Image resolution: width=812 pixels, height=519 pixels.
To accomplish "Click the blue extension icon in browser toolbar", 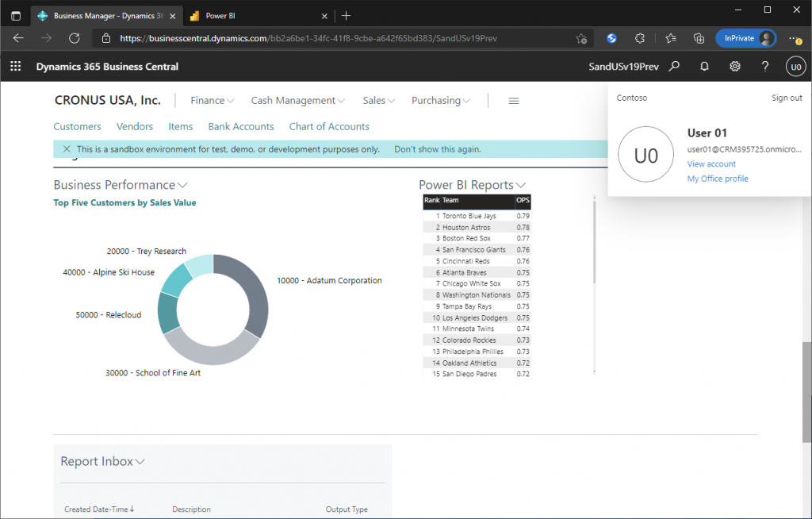I will point(611,38).
